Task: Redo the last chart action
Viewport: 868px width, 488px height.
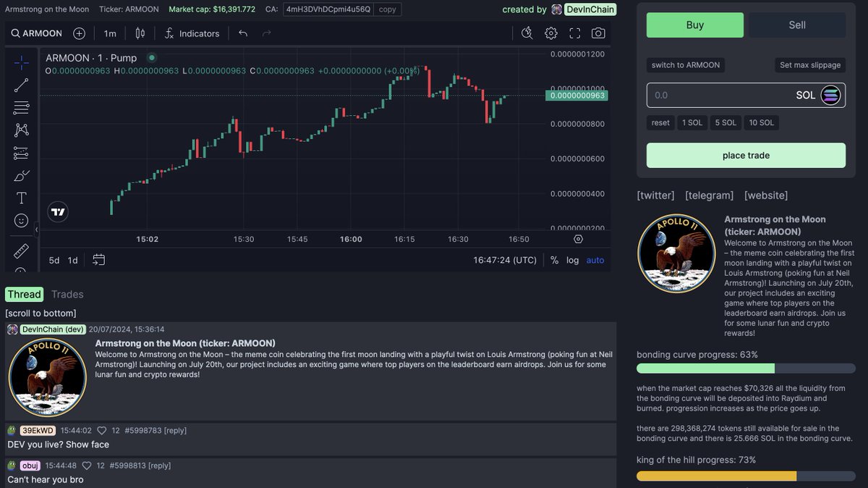Action: pyautogui.click(x=267, y=33)
